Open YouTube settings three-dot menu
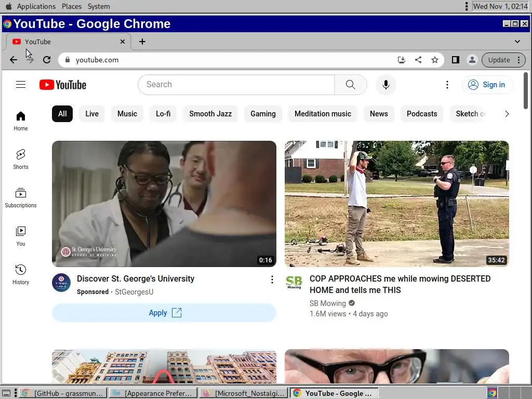The width and height of the screenshot is (532, 399). coord(447,85)
